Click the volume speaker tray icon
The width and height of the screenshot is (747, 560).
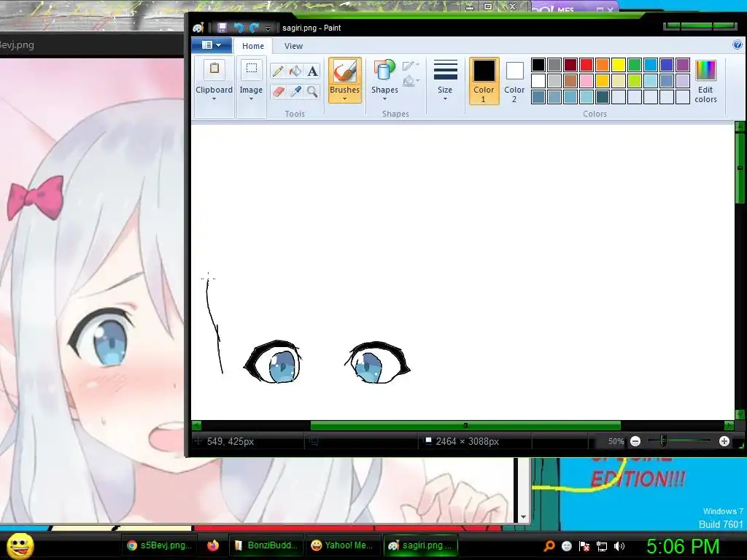(x=619, y=546)
